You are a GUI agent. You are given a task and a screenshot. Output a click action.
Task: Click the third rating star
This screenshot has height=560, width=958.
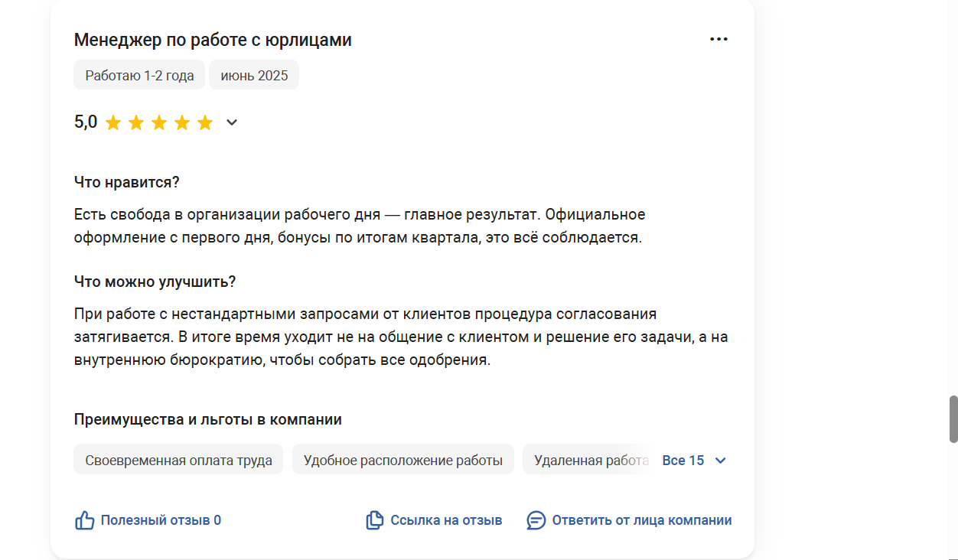pos(159,122)
